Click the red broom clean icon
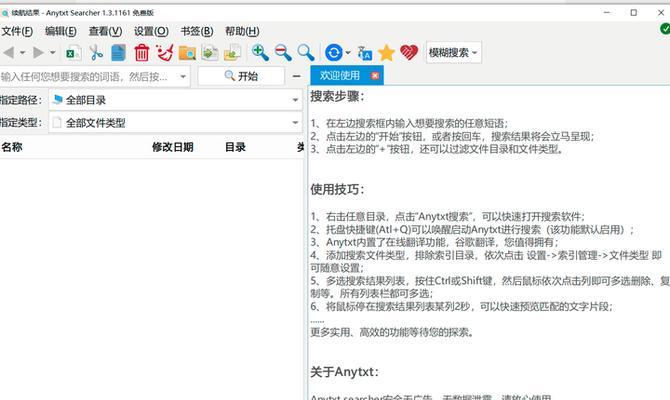Image resolution: width=670 pixels, height=400 pixels. click(x=165, y=53)
